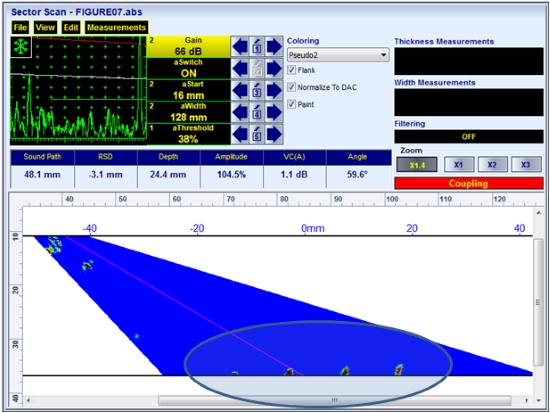This screenshot has width=550, height=413.
Task: Click the red Coupling indicator
Action: [469, 183]
